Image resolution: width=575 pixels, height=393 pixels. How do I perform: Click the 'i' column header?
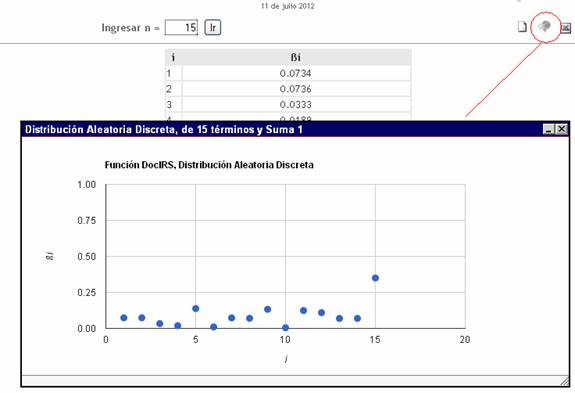click(173, 57)
